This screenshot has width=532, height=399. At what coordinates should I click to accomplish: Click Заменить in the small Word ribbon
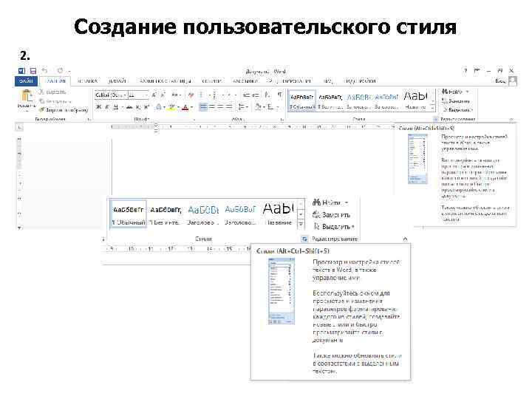pos(456,100)
